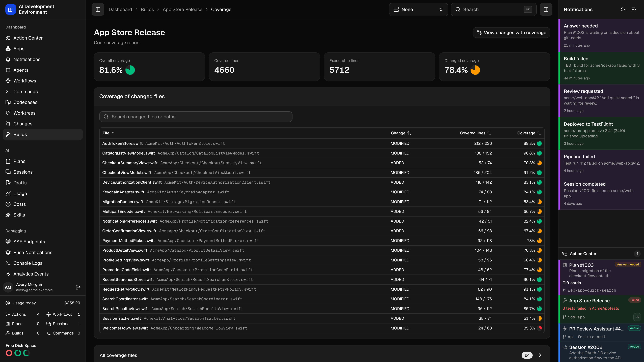Viewport: 644px width, 362px height.
Task: Go to Agents page
Action: (x=43, y=70)
